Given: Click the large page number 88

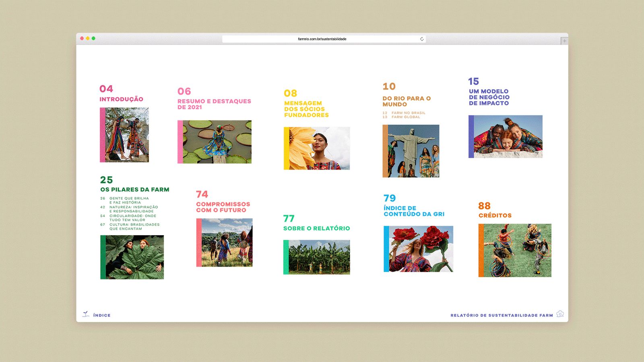Looking at the screenshot, I should [x=485, y=206].
